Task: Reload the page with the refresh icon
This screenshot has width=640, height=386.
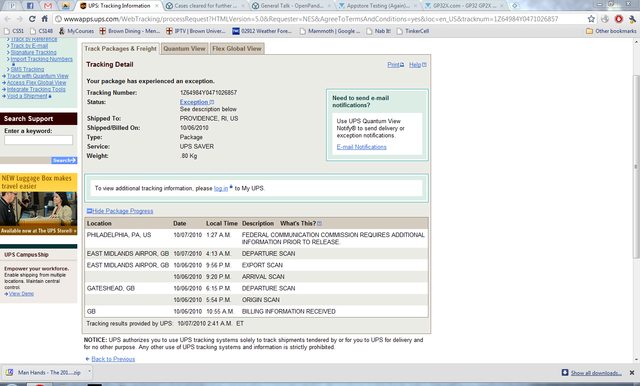Action: pos(32,19)
